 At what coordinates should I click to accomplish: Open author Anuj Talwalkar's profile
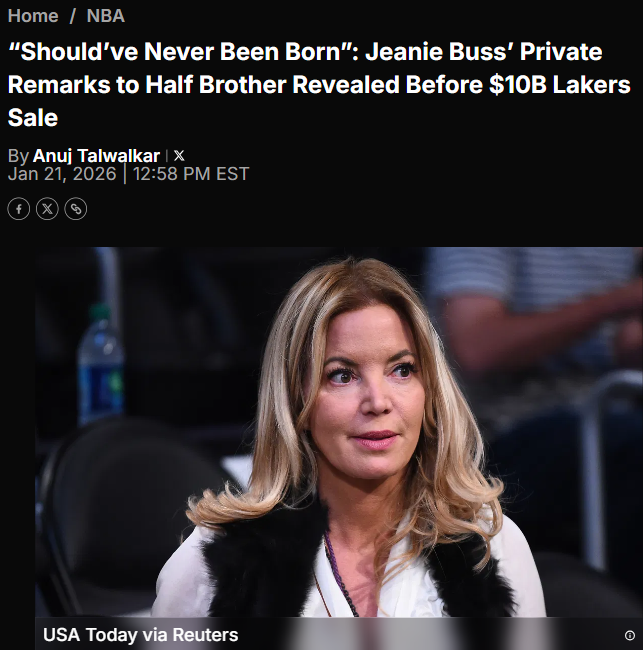[x=96, y=156]
